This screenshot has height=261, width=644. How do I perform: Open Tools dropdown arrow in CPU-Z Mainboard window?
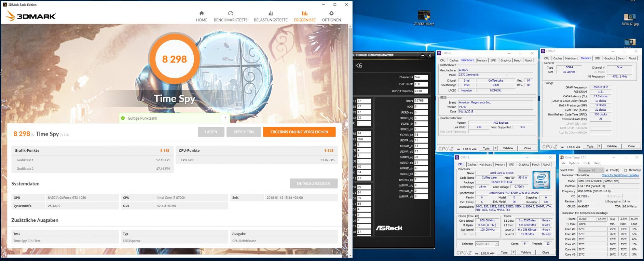point(495,148)
